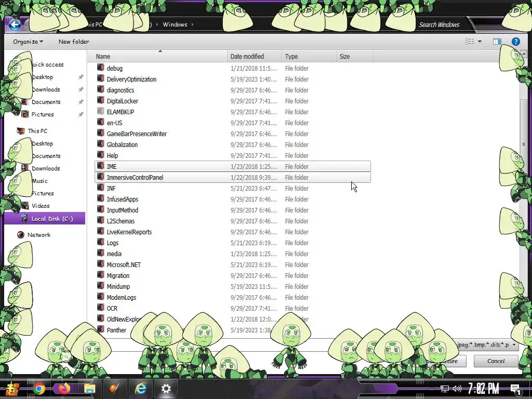Click the 7:02 PM taskbar clock

[483, 389]
